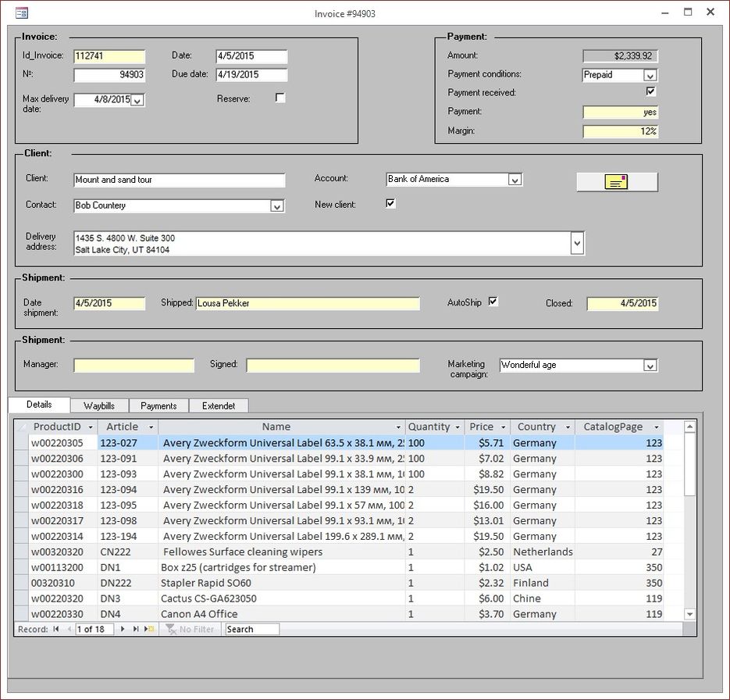Viewport: 730px width, 700px height.
Task: Click the Amount field
Action: pyautogui.click(x=620, y=56)
